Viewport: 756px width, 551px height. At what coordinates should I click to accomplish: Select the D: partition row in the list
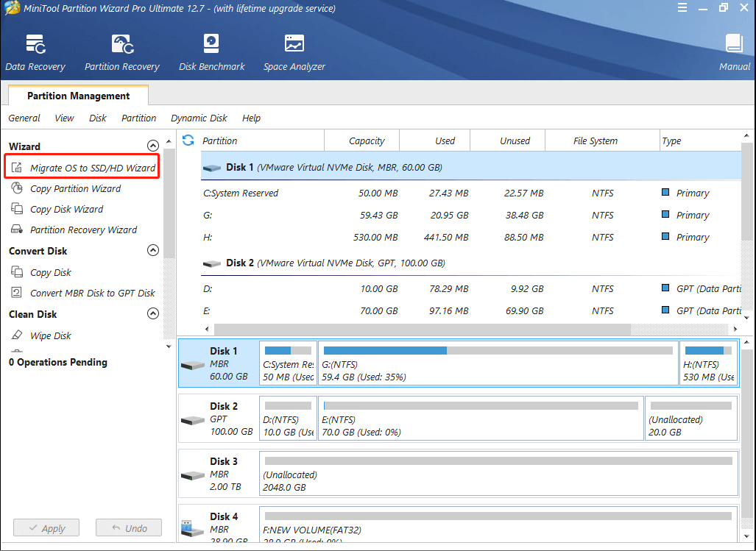point(471,289)
